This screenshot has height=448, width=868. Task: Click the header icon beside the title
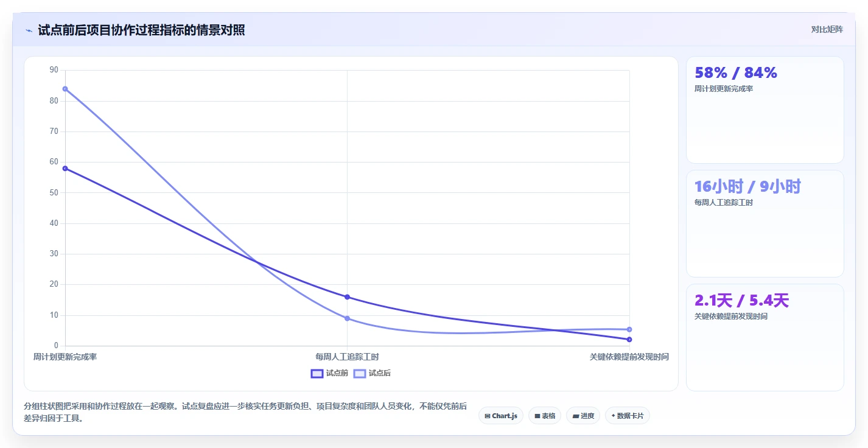click(29, 30)
